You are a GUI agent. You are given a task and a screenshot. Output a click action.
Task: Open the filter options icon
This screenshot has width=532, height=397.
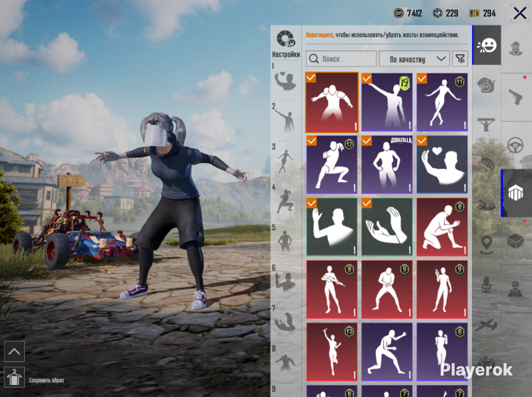[460, 59]
